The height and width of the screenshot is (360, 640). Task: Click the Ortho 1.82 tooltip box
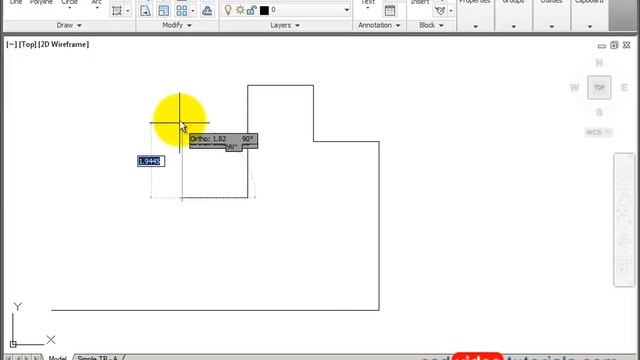coord(223,139)
